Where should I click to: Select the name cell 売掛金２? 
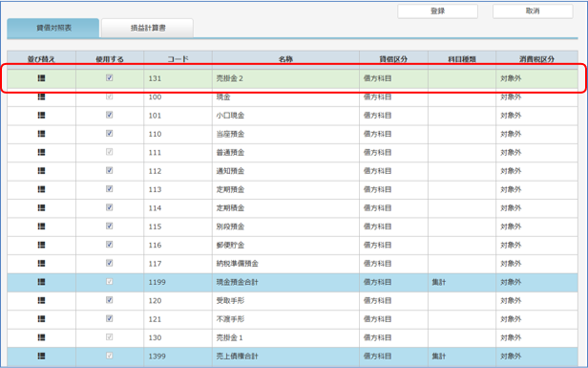(285, 78)
